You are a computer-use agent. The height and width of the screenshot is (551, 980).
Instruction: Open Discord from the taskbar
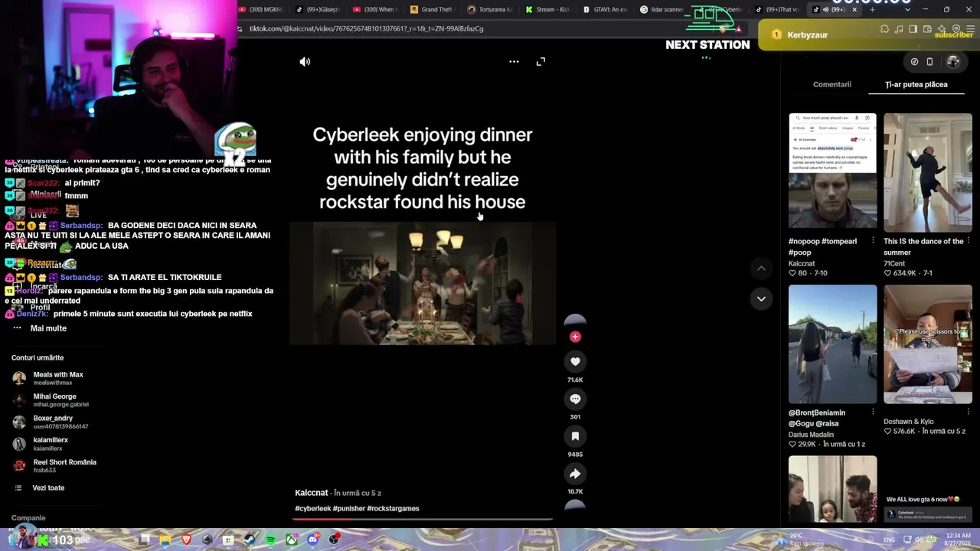tap(312, 540)
